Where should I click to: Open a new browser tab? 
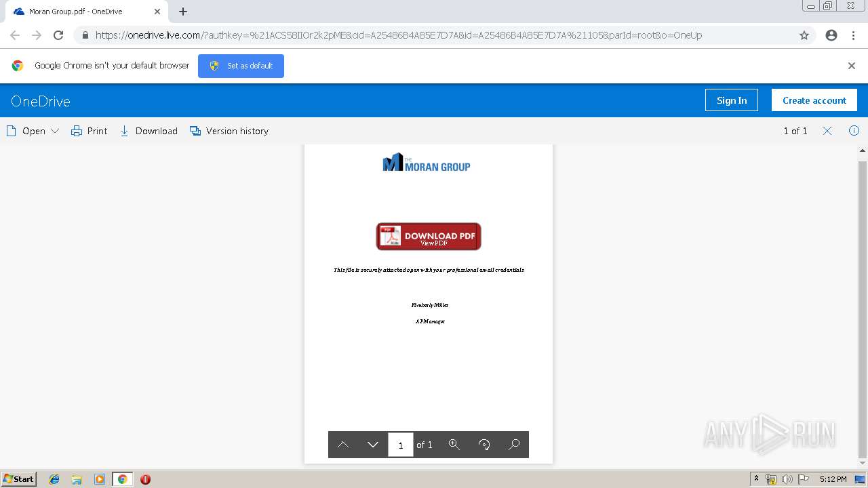click(x=183, y=12)
